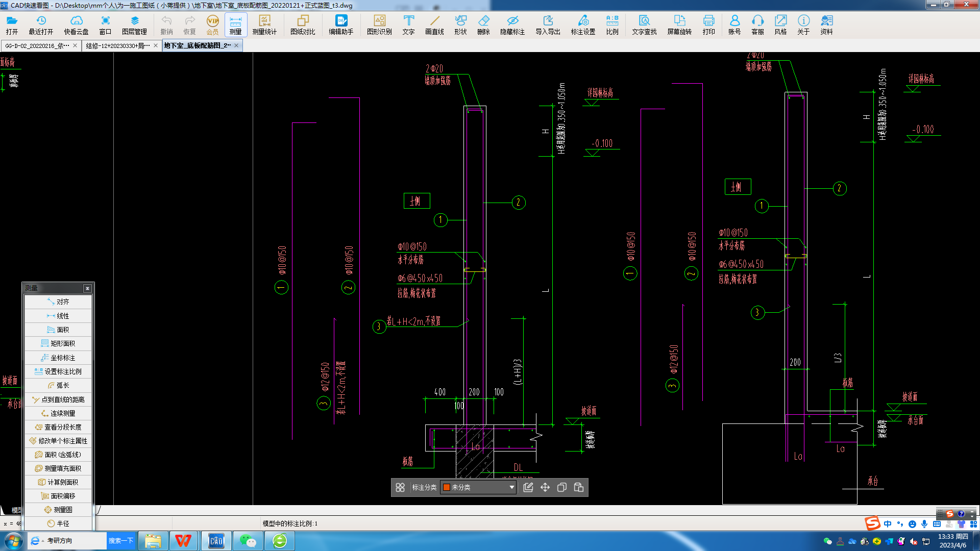Close the GG-D-02_20220216 tab

[x=75, y=45]
